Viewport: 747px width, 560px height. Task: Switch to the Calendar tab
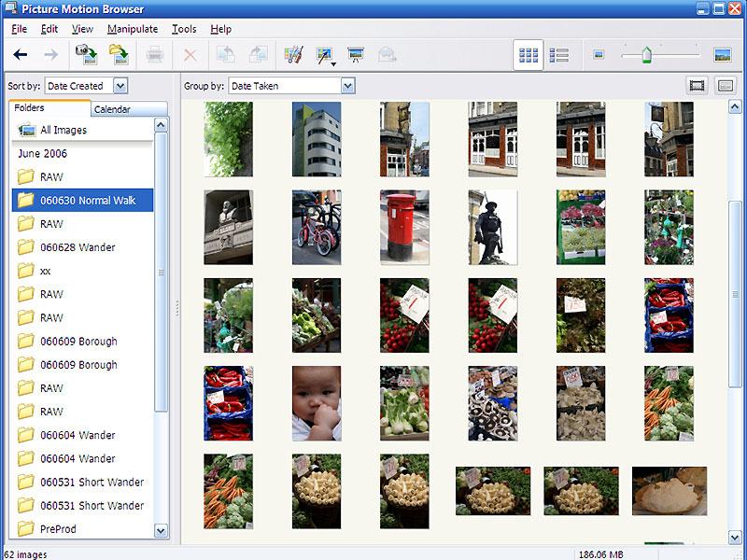(x=129, y=109)
